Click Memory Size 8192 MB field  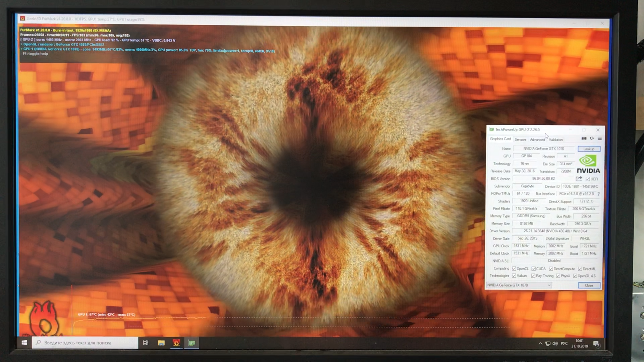coord(526,224)
